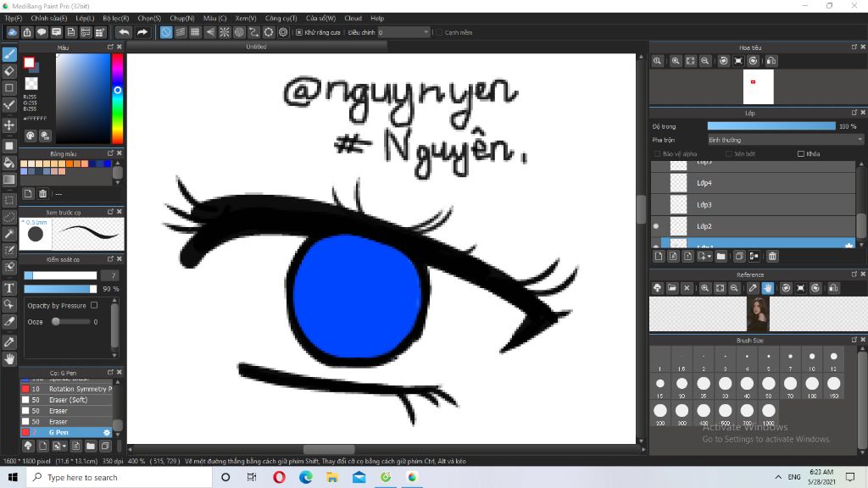
Task: Switch to the Untitled document tab
Action: point(256,47)
